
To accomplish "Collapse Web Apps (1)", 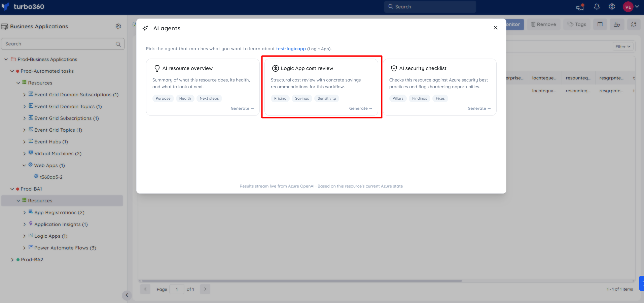I will (24, 165).
